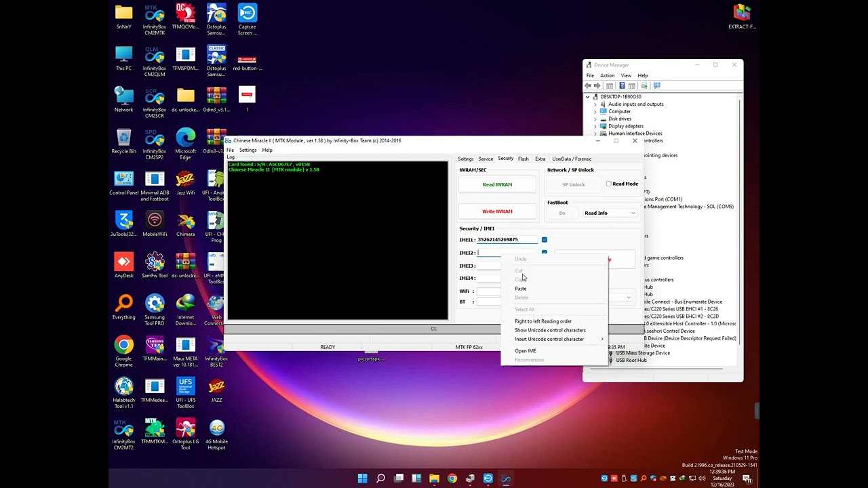Click the Read NVRAM button

point(497,184)
